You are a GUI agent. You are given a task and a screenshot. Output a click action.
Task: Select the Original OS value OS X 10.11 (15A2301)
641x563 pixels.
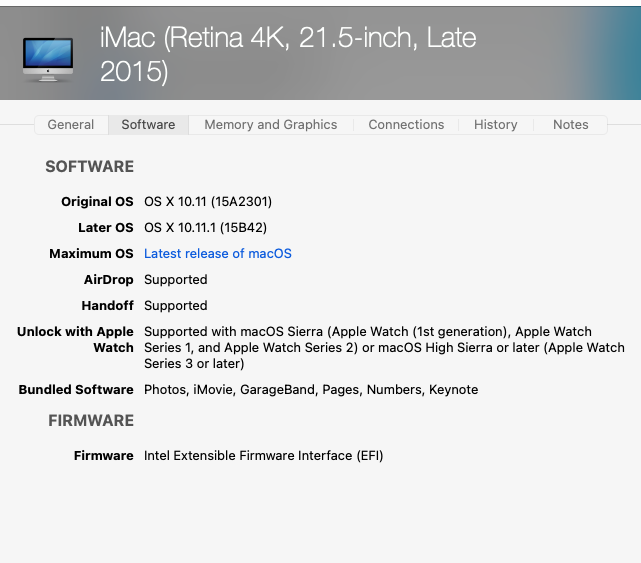[208, 202]
